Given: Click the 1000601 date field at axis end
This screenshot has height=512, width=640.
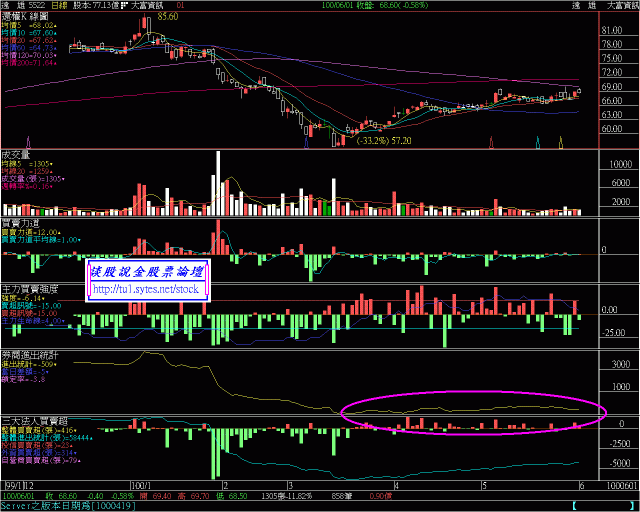Looking at the screenshot, I should (622, 486).
